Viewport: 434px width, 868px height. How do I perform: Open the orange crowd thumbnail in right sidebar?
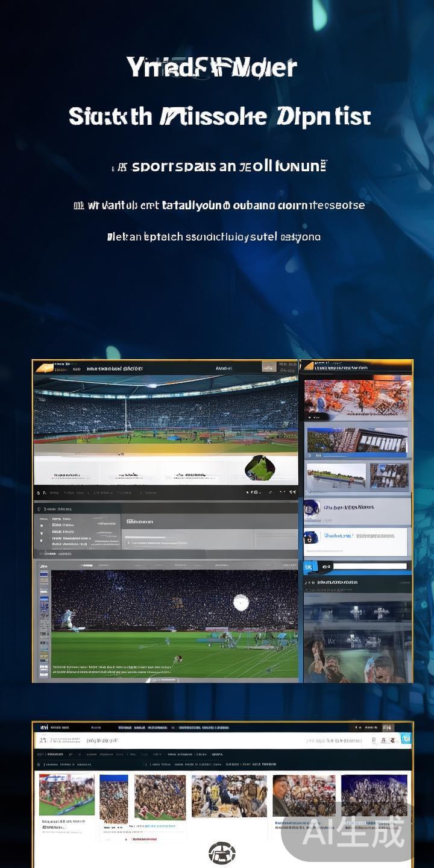click(357, 398)
